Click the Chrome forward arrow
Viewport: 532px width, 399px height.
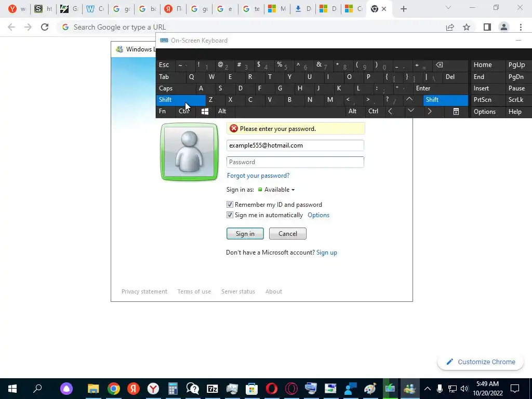(x=28, y=27)
